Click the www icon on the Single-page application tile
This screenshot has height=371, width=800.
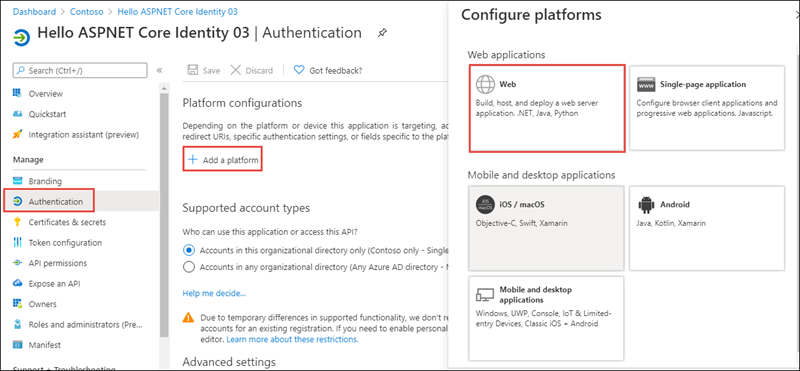(646, 85)
